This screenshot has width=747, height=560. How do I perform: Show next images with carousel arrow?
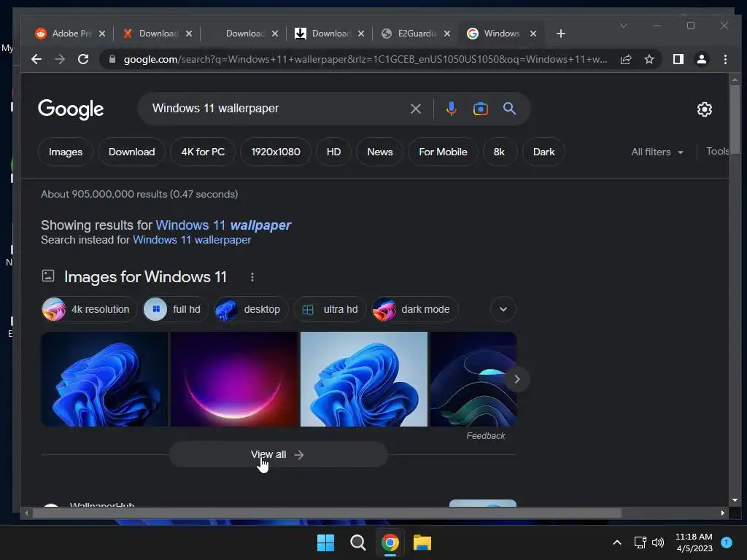[x=517, y=379]
